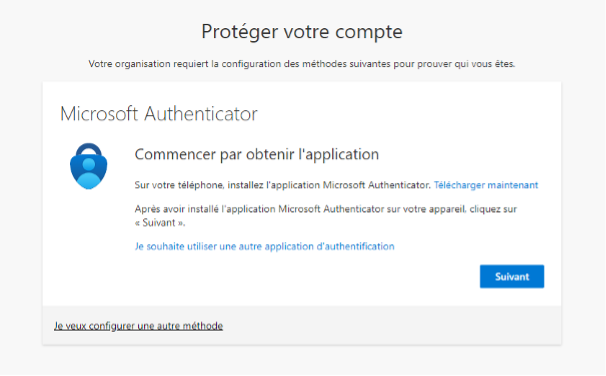Click the padlock shackle atop the Authenticator icon
The height and width of the screenshot is (376, 606).
coord(89,150)
